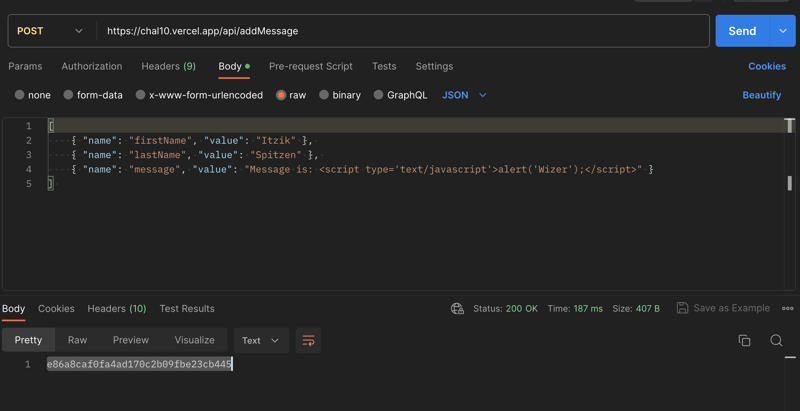Click the lastName line in body editor
Screen dimensions: 800x411
click(x=195, y=155)
